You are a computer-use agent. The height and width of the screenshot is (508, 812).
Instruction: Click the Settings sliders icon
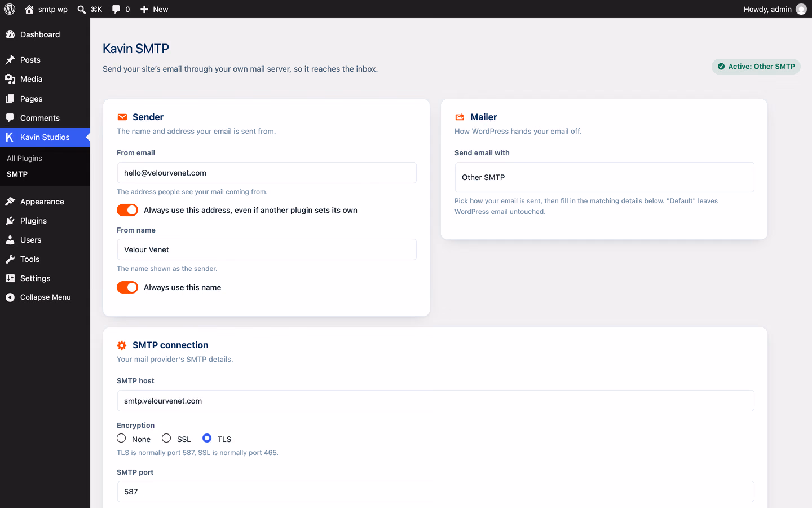tap(10, 278)
